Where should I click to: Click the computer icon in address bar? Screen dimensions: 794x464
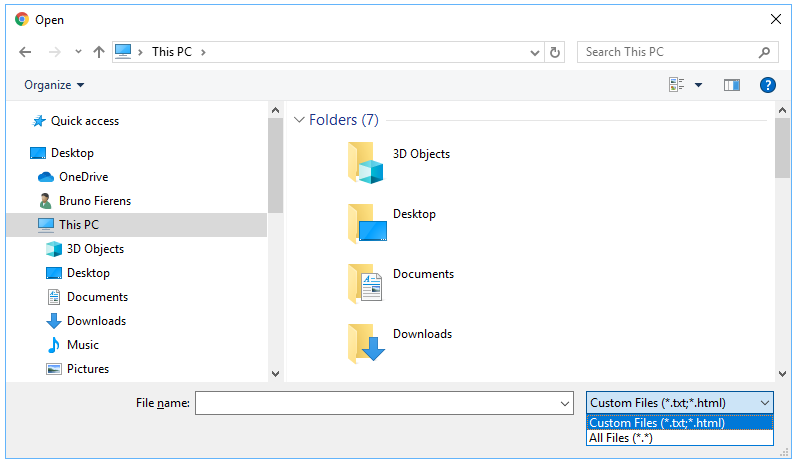tap(123, 52)
